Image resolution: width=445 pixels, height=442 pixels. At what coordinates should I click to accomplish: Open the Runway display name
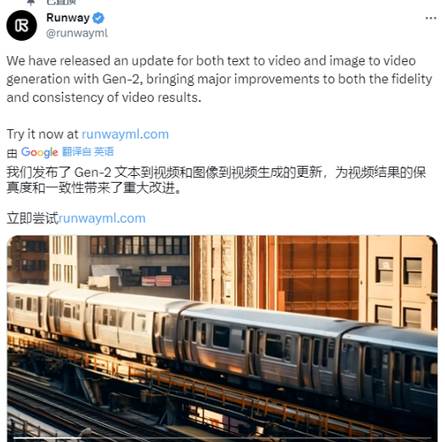point(68,18)
